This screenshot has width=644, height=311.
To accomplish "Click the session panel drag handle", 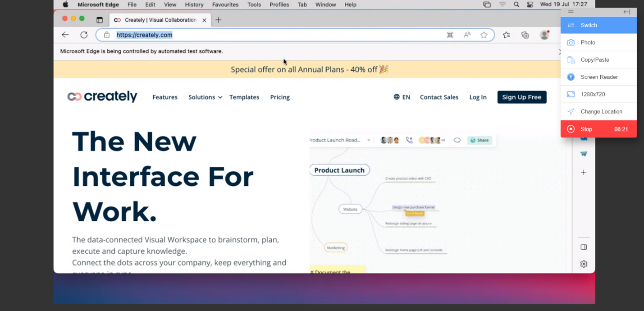I will [x=571, y=12].
